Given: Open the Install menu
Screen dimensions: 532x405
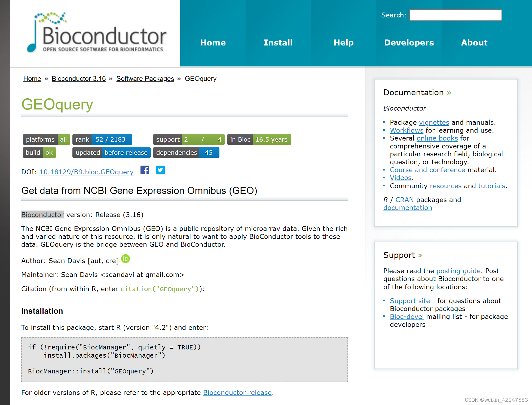Looking at the screenshot, I should pos(278,42).
